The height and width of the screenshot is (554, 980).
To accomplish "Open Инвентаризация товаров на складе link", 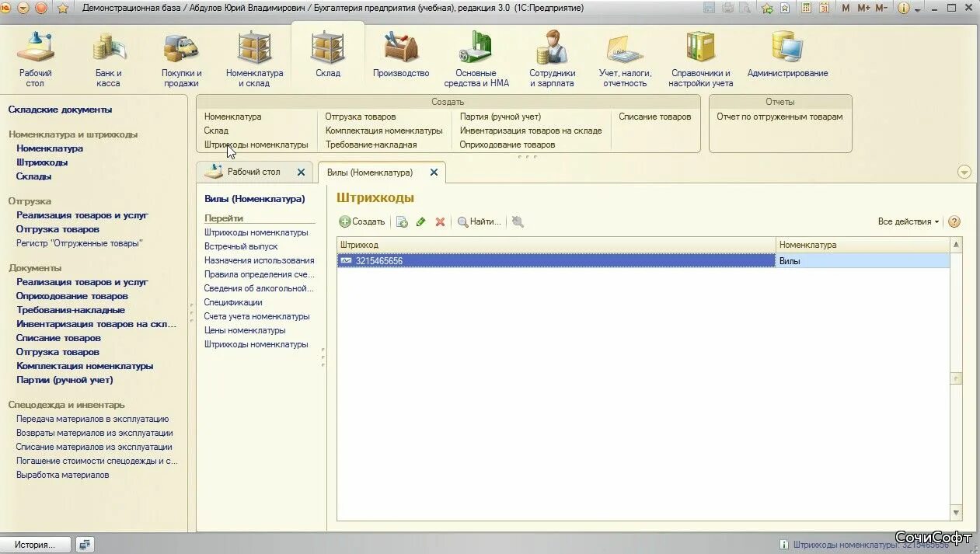I will pyautogui.click(x=531, y=131).
